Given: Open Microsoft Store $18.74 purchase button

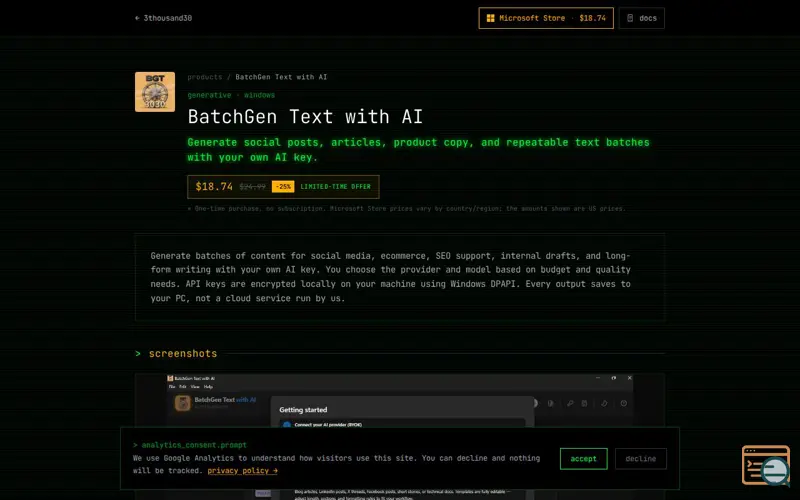Looking at the screenshot, I should click(546, 18).
